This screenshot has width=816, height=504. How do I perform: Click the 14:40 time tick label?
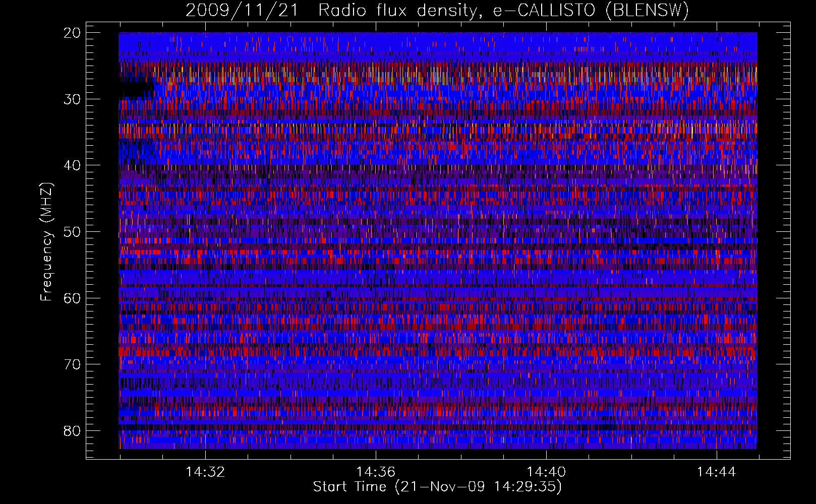click(x=546, y=472)
